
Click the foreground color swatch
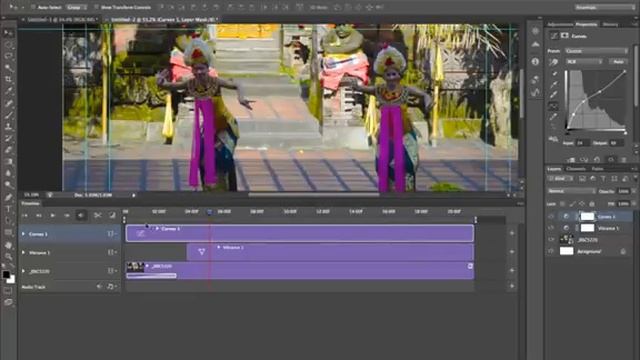pyautogui.click(x=6, y=274)
